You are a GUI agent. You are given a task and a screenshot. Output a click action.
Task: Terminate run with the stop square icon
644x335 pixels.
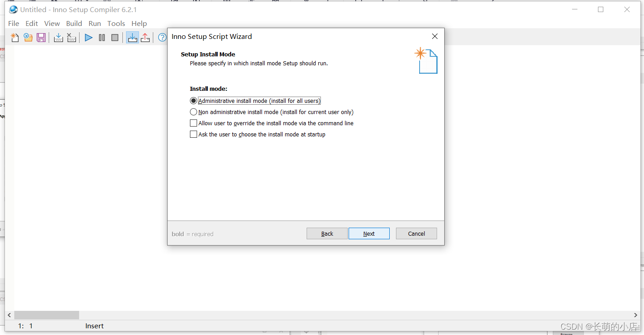pos(115,38)
